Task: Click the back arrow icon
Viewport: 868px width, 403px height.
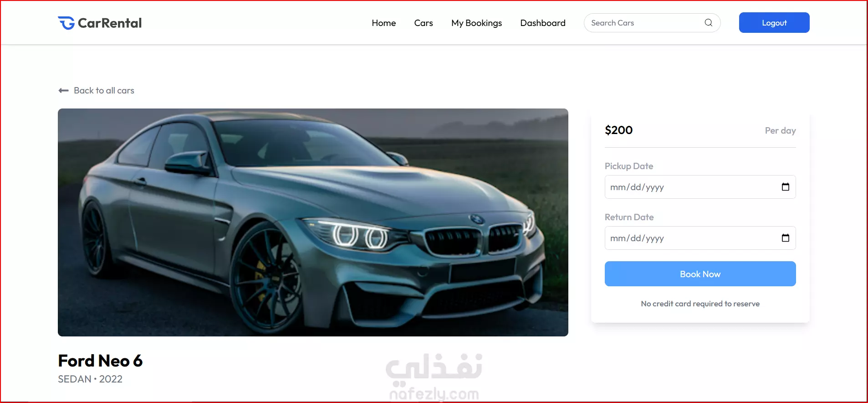Action: (63, 90)
